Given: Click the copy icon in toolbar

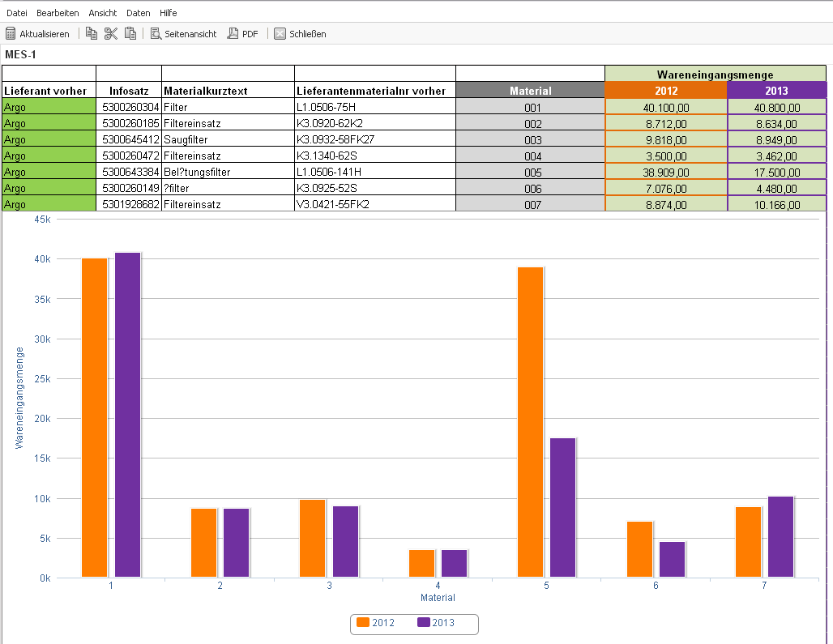Looking at the screenshot, I should 92,33.
